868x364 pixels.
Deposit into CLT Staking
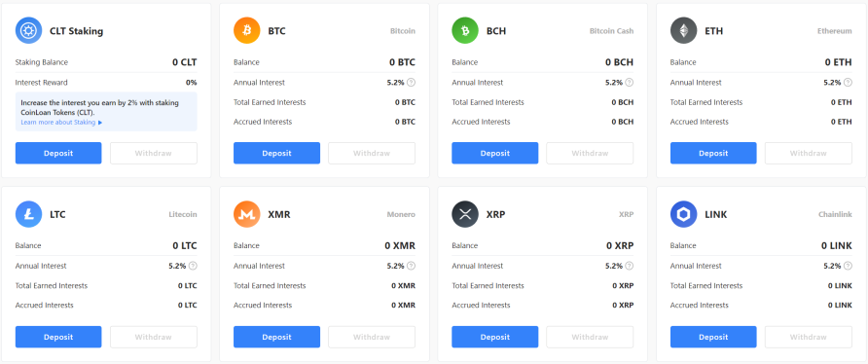pos(58,153)
